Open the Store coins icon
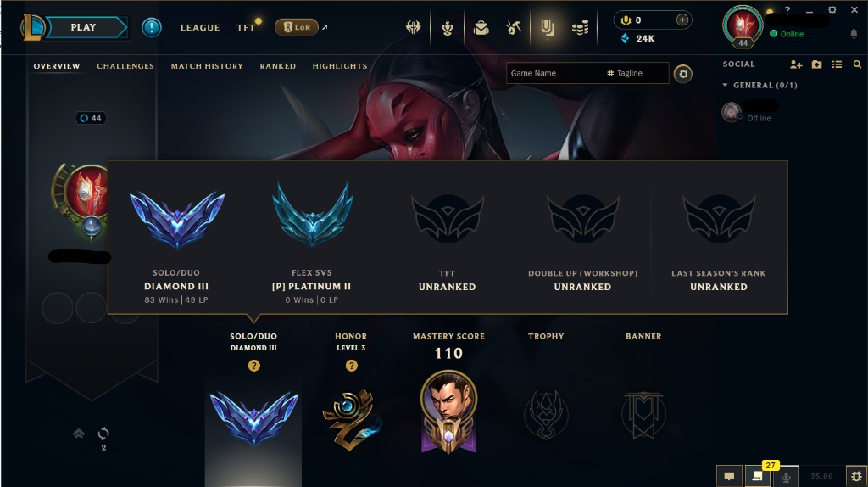Viewport: 868px width, 487px height. tap(580, 27)
